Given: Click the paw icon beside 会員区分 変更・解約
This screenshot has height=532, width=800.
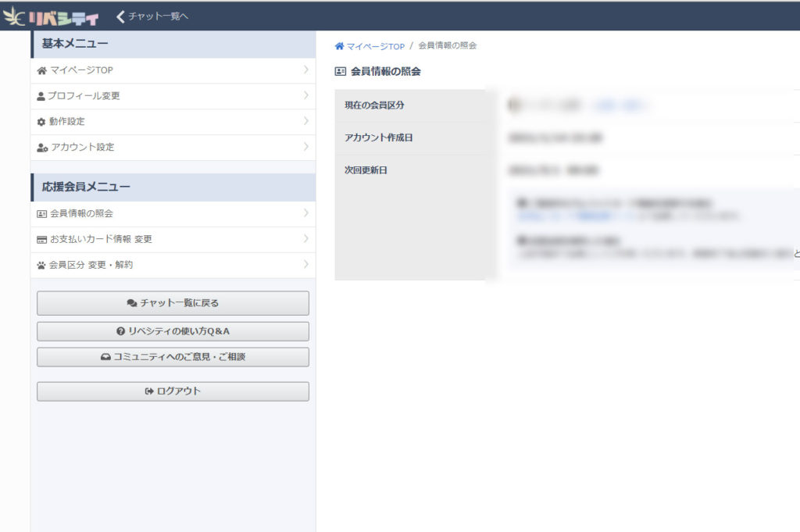Looking at the screenshot, I should 41,265.
